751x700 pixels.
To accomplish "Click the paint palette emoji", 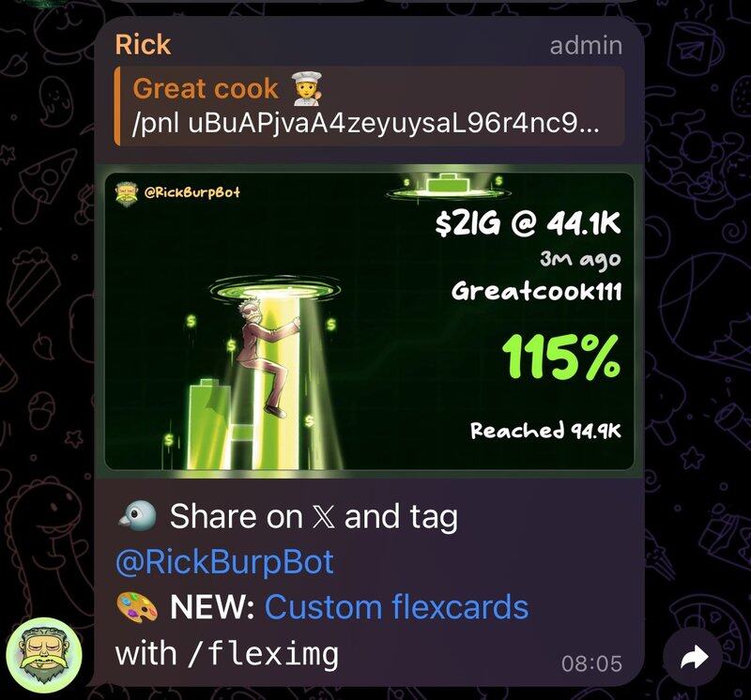I will coord(137,606).
